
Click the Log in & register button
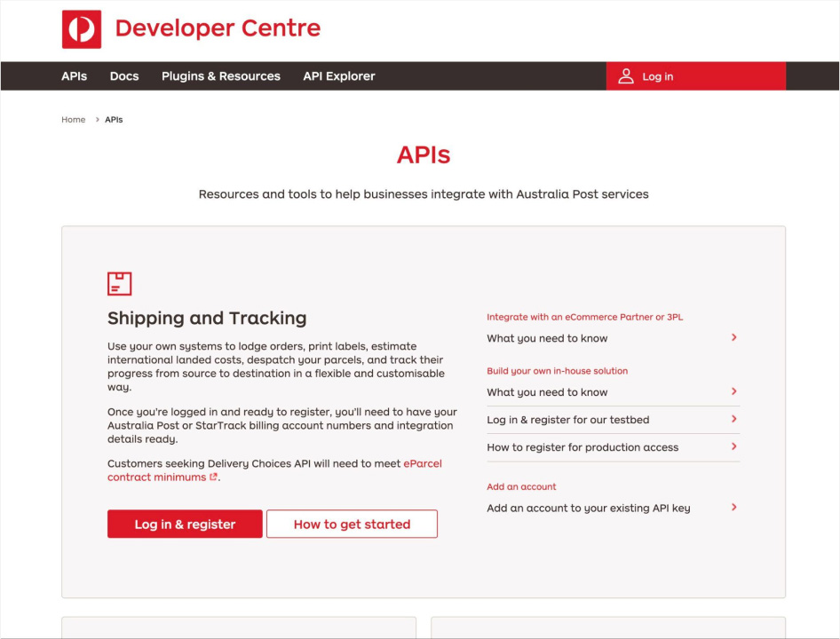point(185,524)
